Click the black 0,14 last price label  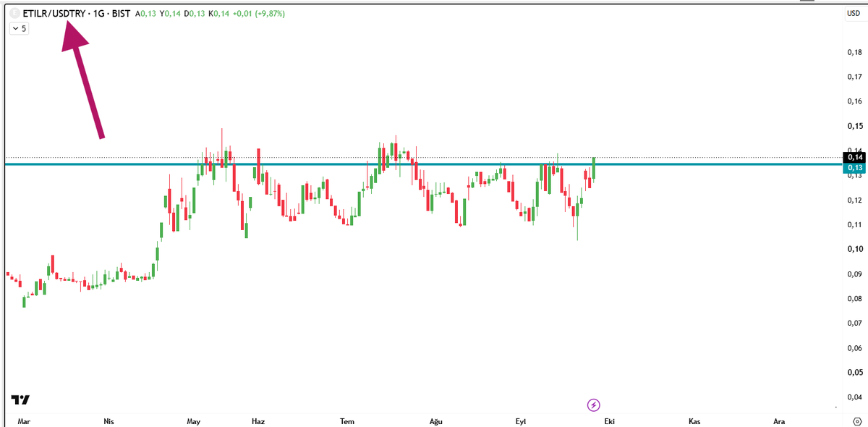[854, 157]
